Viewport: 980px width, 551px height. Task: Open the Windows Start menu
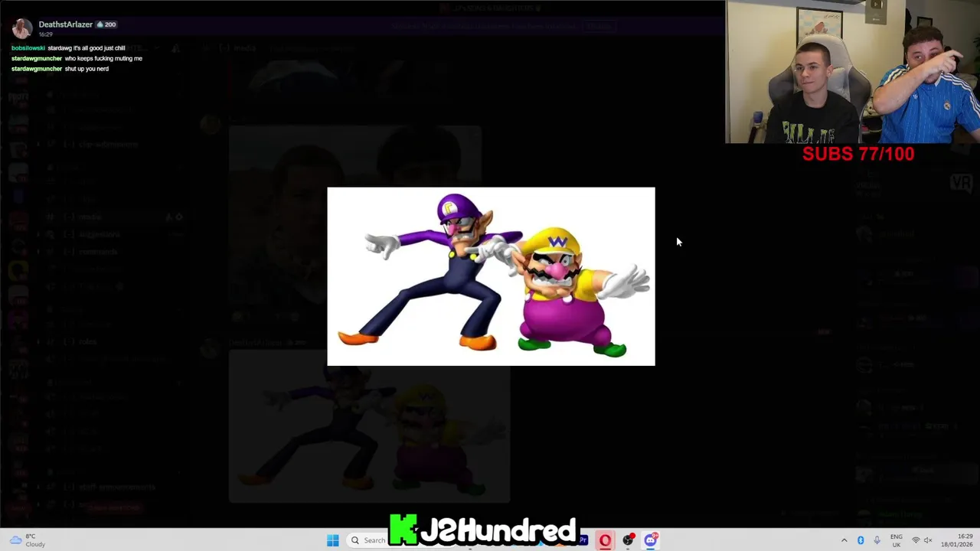tap(332, 540)
